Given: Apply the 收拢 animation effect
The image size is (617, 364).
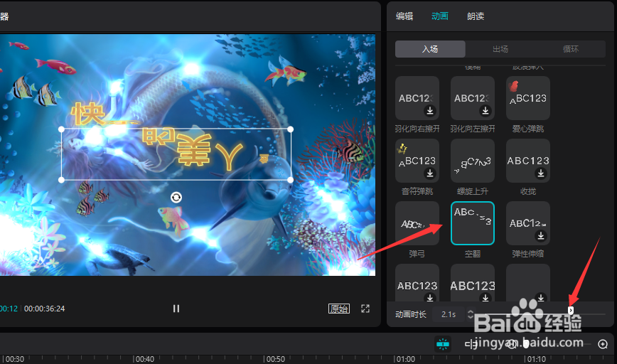Looking at the screenshot, I should click(x=528, y=161).
